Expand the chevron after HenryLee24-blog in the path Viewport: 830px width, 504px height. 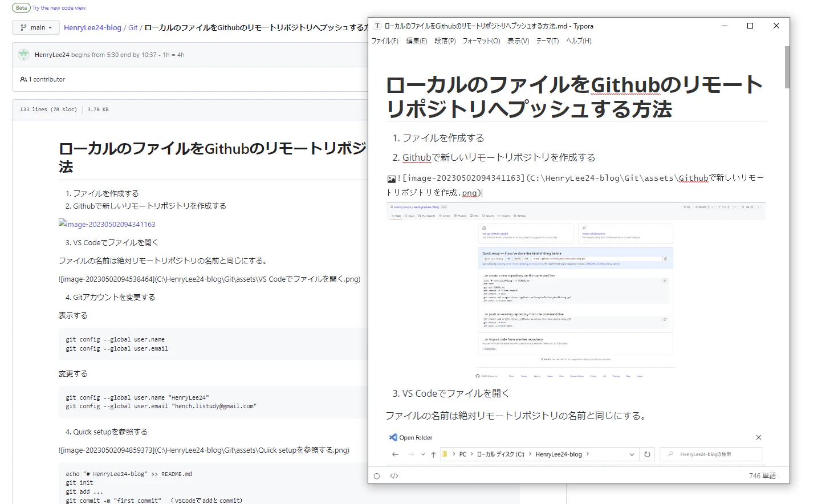coord(588,454)
